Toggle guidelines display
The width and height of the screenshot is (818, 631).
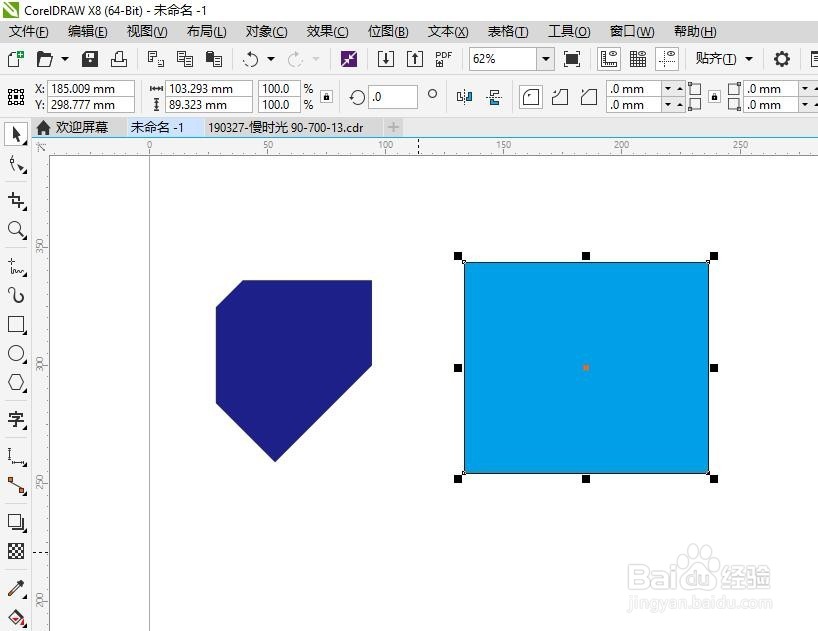click(x=667, y=59)
